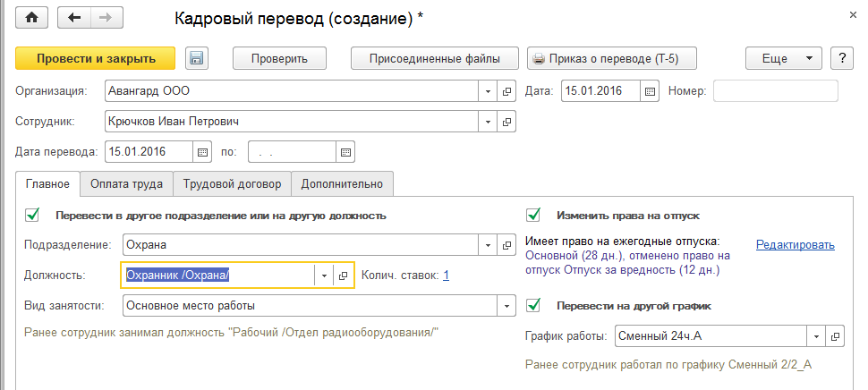Click the Home icon button
The image size is (868, 390).
pyautogui.click(x=33, y=16)
